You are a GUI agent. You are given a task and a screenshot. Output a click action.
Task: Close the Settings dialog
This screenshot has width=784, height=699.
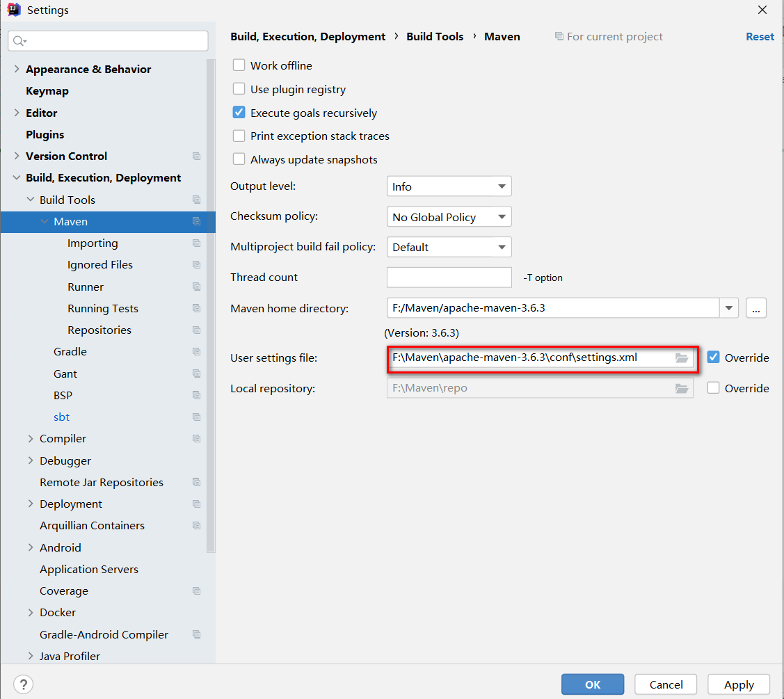762,10
